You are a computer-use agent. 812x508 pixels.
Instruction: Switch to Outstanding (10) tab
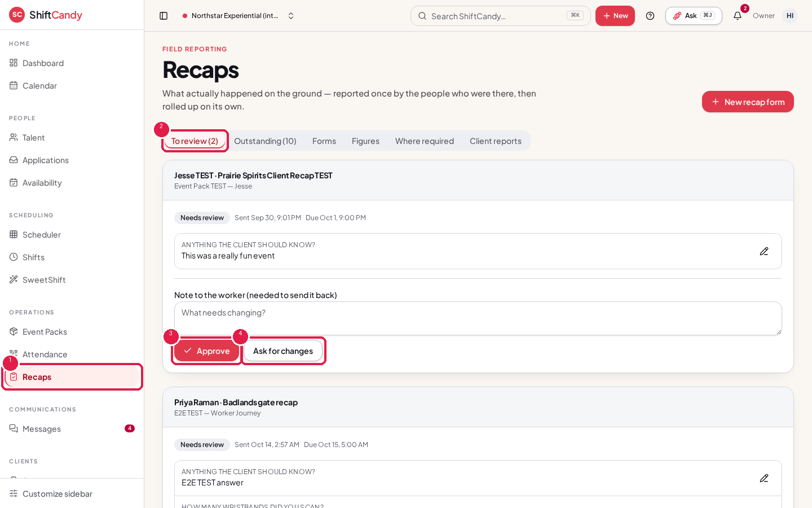[x=265, y=141]
